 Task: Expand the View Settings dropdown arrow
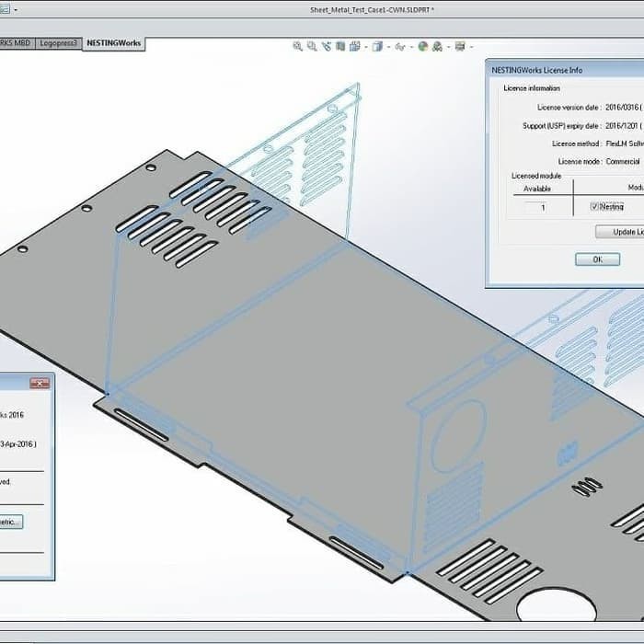471,47
